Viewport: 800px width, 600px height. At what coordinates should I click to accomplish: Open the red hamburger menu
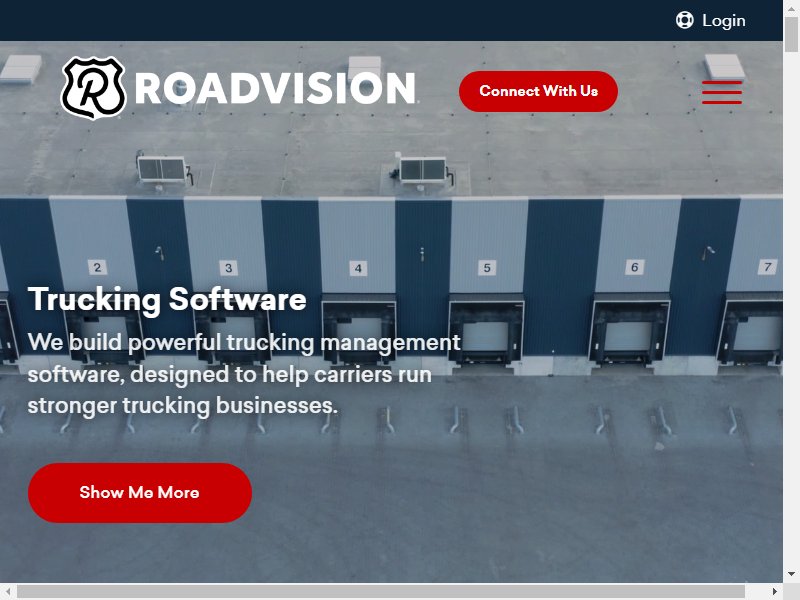coord(721,92)
